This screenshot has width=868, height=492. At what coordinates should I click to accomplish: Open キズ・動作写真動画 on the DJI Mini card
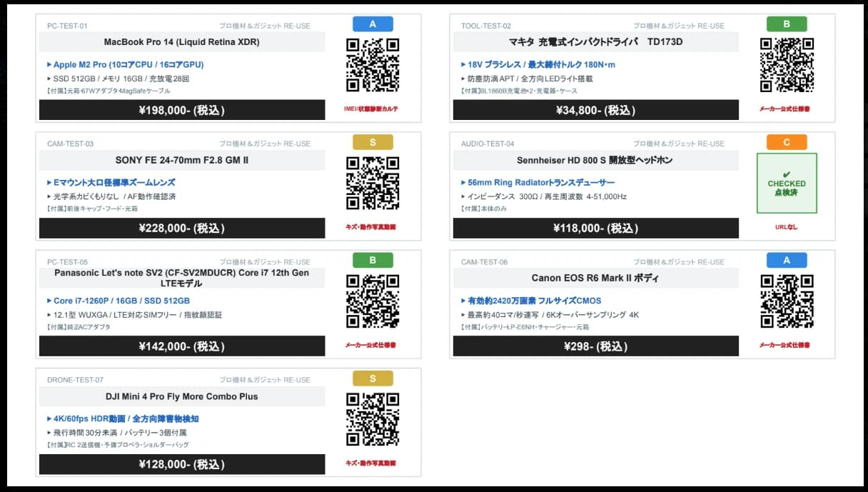(370, 463)
